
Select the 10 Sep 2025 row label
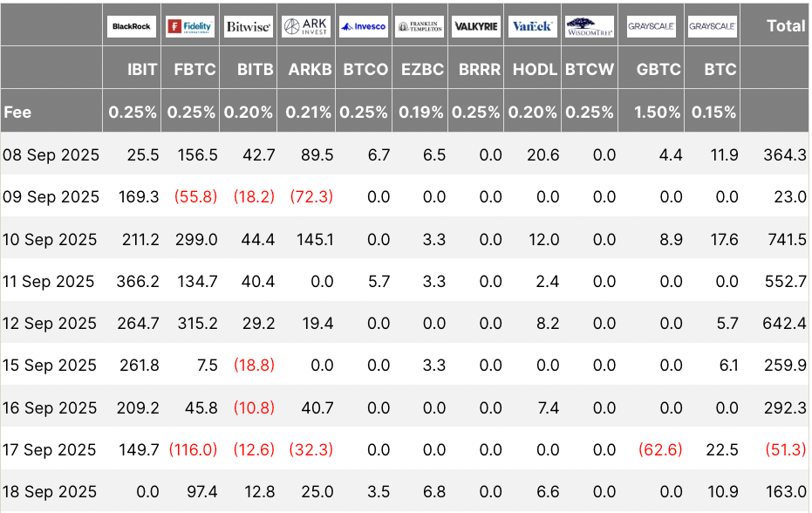[x=50, y=240]
